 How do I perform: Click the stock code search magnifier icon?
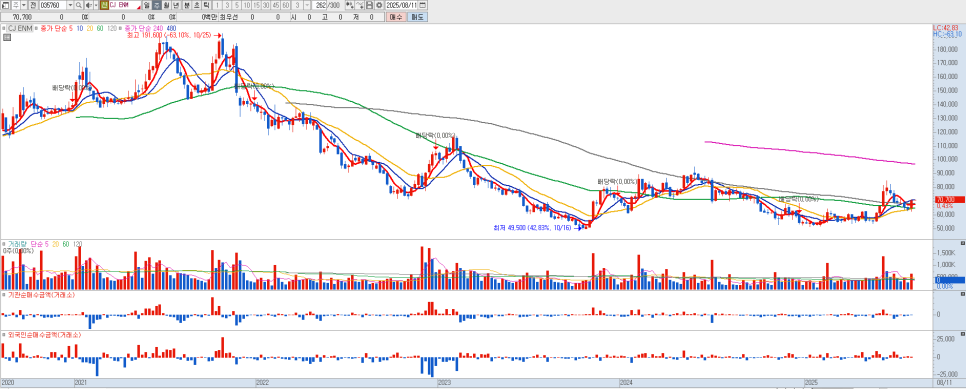coord(79,5)
